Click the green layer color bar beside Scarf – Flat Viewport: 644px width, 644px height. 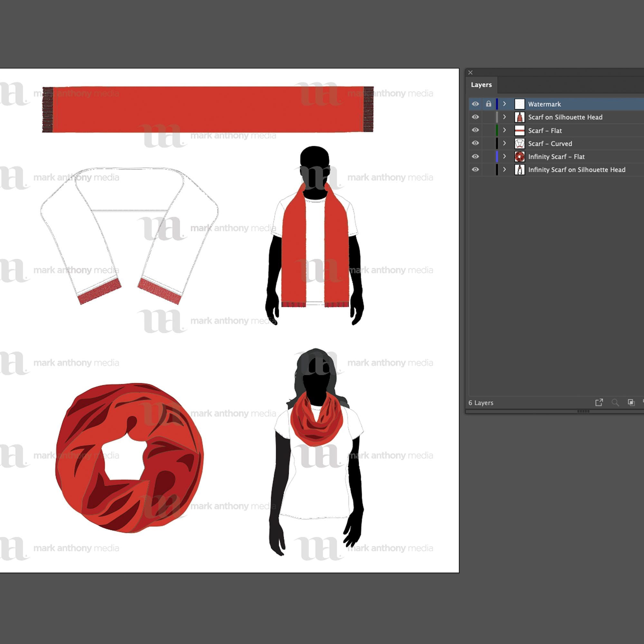click(x=497, y=130)
